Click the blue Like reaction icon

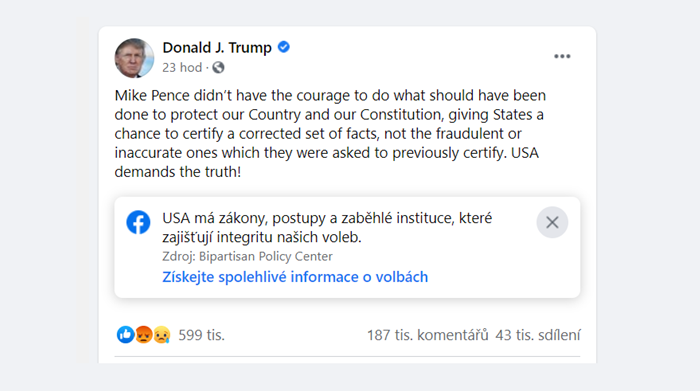coord(125,334)
